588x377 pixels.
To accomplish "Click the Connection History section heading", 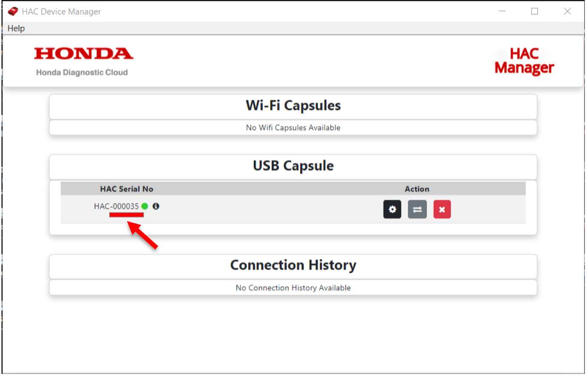I will pyautogui.click(x=293, y=266).
